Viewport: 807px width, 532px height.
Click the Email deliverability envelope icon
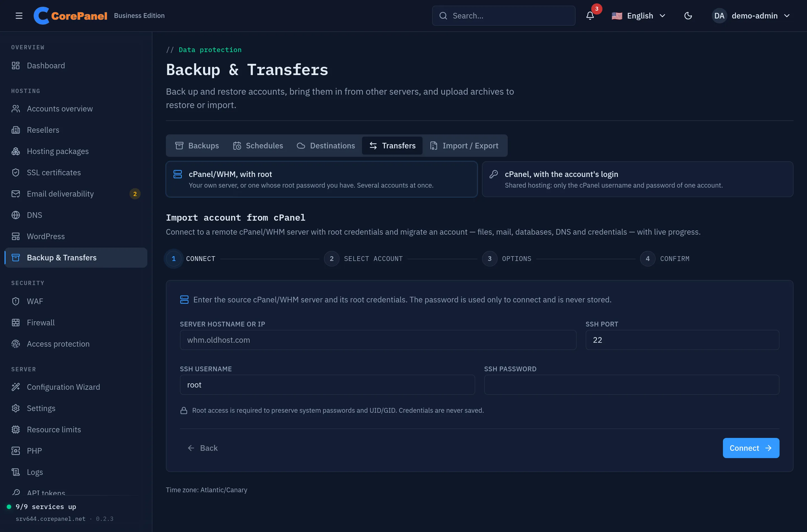click(x=16, y=194)
